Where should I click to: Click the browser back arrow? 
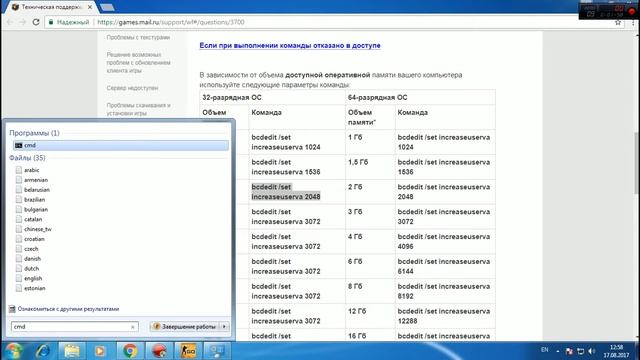click(x=10, y=22)
